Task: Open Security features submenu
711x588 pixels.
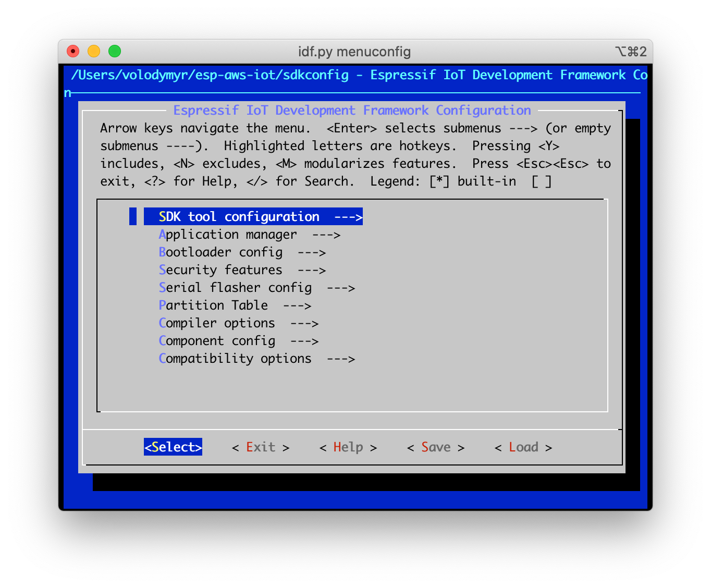Action: click(220, 270)
